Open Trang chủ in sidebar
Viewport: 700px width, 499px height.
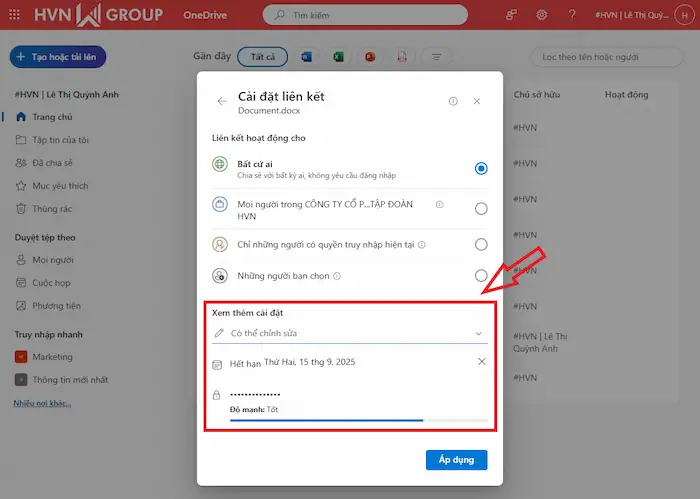[x=52, y=117]
